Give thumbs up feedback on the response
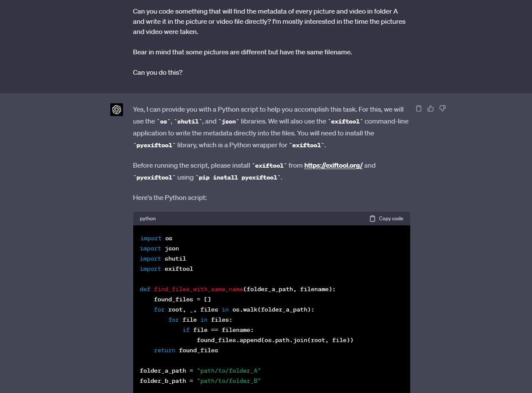This screenshot has width=532, height=393. click(431, 108)
